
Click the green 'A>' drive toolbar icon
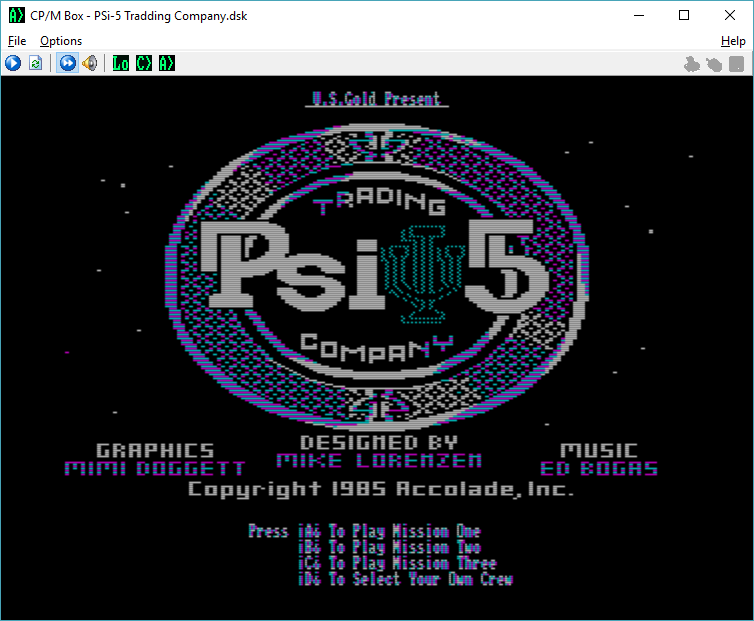click(x=167, y=63)
